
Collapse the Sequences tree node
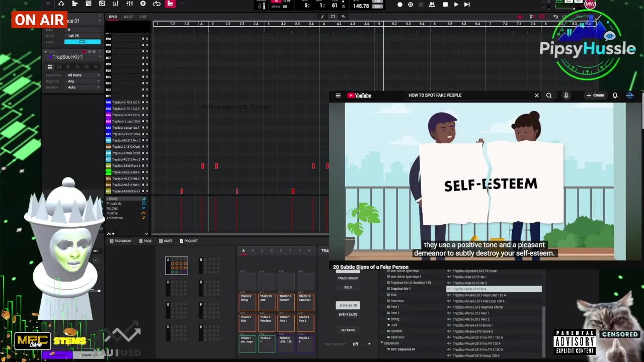point(381,343)
